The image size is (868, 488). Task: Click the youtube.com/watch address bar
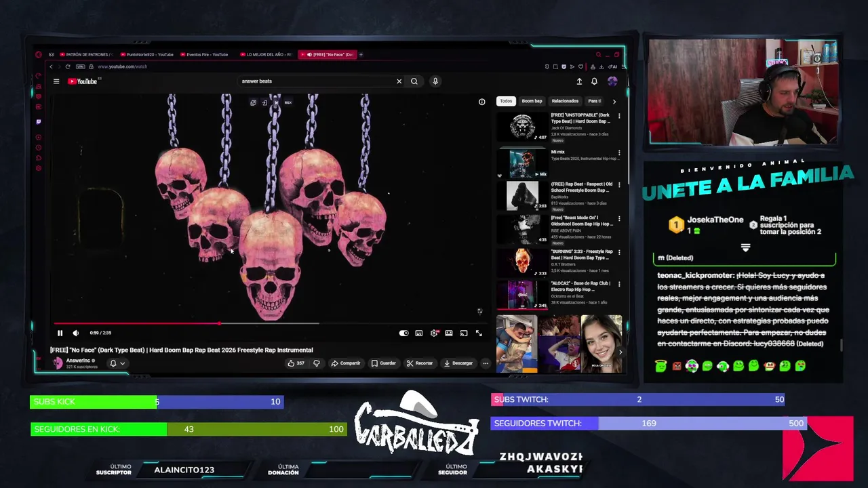coord(122,66)
